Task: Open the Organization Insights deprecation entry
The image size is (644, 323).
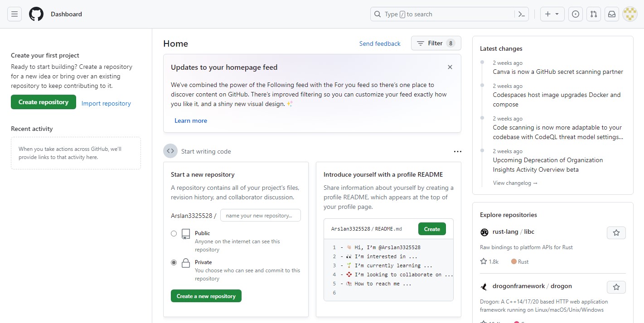Action: pos(548,165)
